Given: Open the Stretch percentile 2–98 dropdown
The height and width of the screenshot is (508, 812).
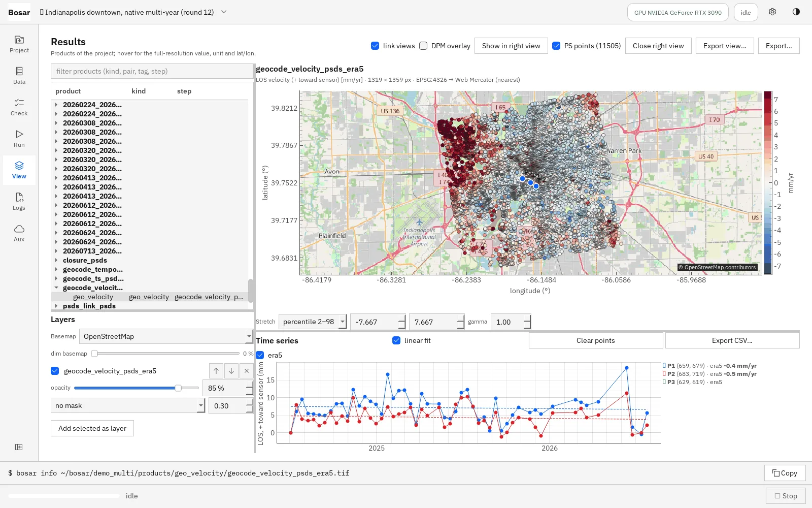Looking at the screenshot, I should click(313, 322).
